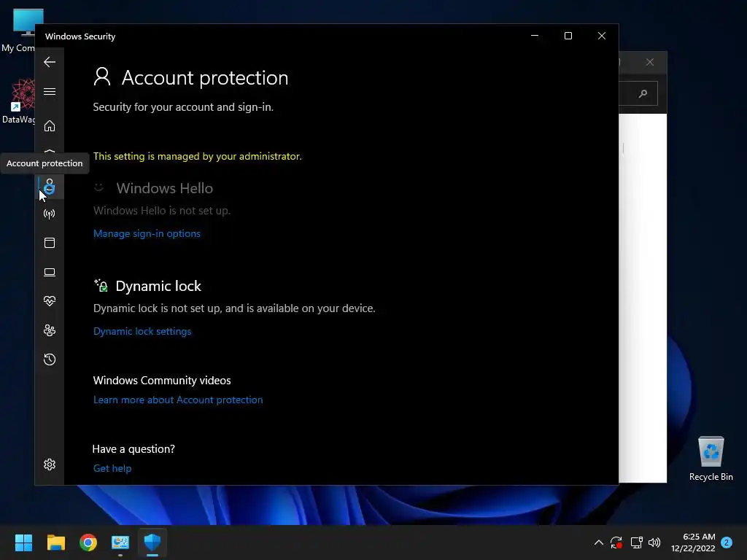The image size is (747, 560).
Task: Open Home in Windows Security sidebar
Action: tap(50, 125)
